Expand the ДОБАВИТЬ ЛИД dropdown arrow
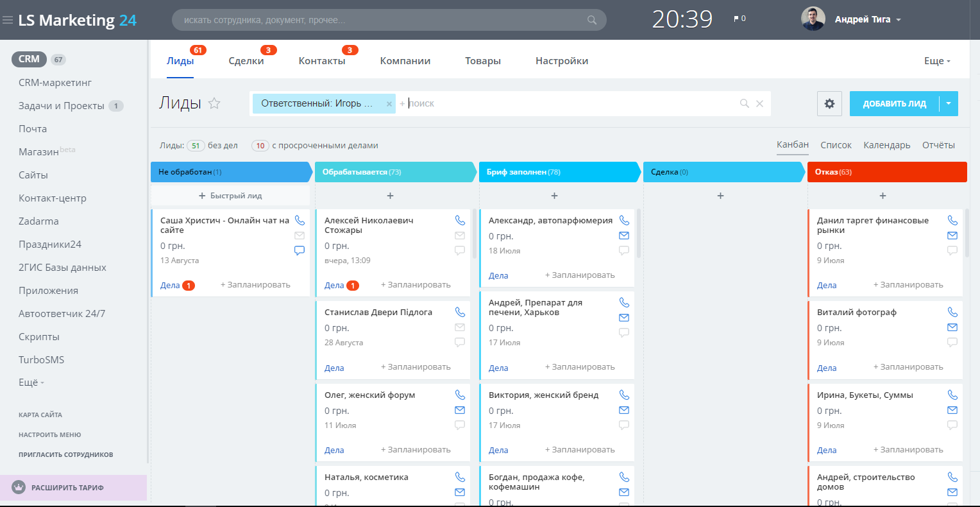The image size is (980, 507). [x=949, y=104]
